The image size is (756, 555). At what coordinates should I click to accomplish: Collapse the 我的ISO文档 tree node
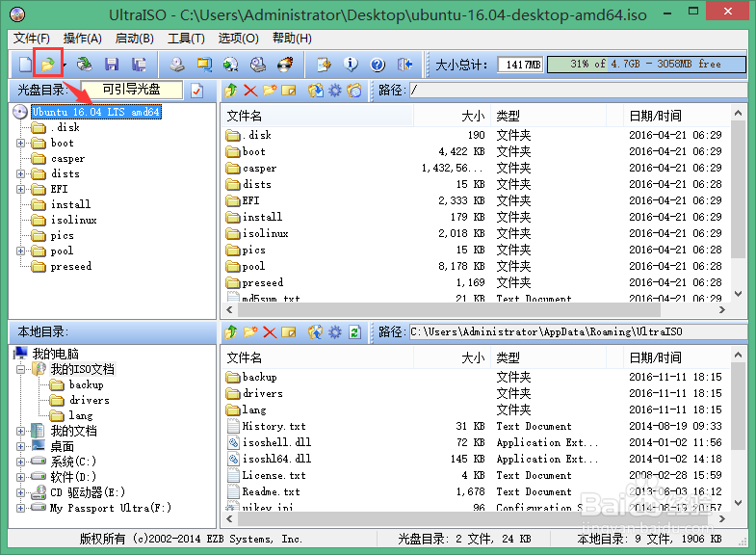click(20, 370)
